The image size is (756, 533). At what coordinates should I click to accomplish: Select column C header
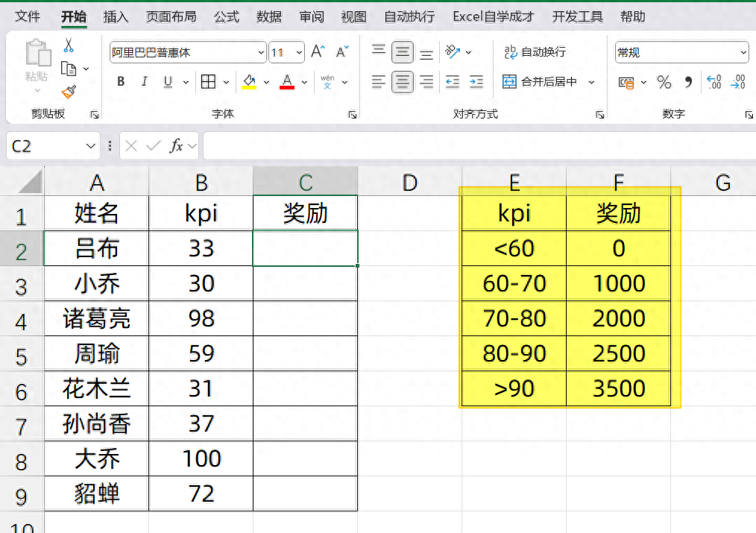tap(305, 181)
